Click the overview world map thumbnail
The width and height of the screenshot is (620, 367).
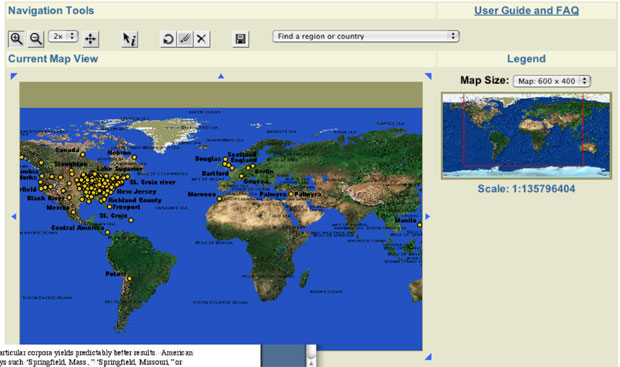(x=526, y=136)
